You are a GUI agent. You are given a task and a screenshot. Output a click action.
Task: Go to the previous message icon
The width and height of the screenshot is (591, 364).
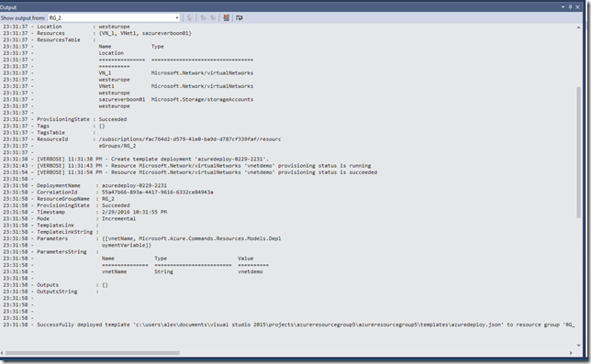203,17
